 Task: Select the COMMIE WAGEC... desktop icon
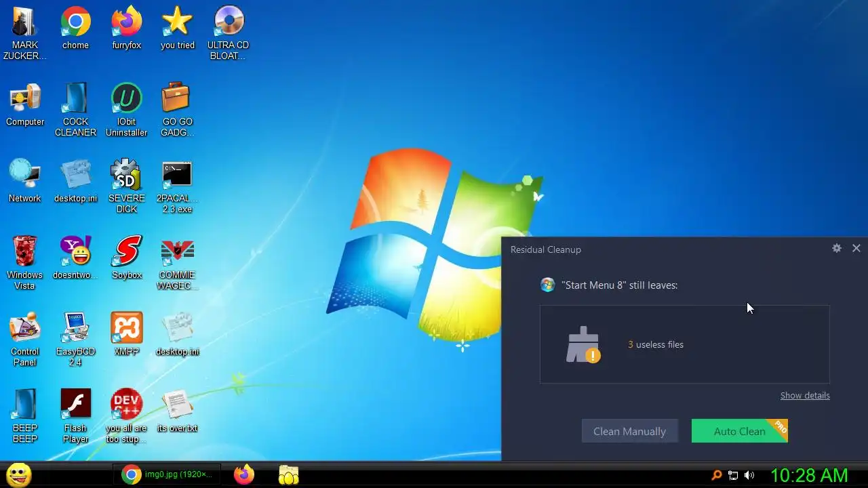click(x=177, y=263)
